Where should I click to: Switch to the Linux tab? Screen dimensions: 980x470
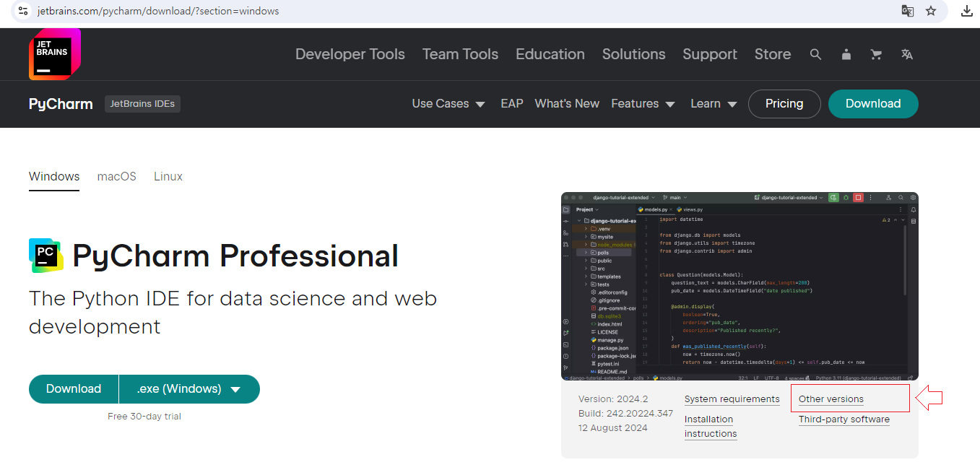tap(168, 176)
